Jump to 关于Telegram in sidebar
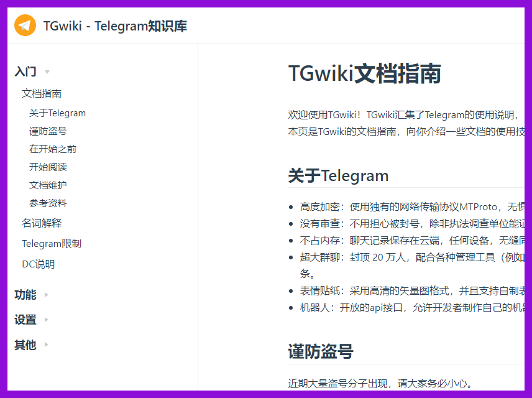532x398 pixels. tap(57, 113)
